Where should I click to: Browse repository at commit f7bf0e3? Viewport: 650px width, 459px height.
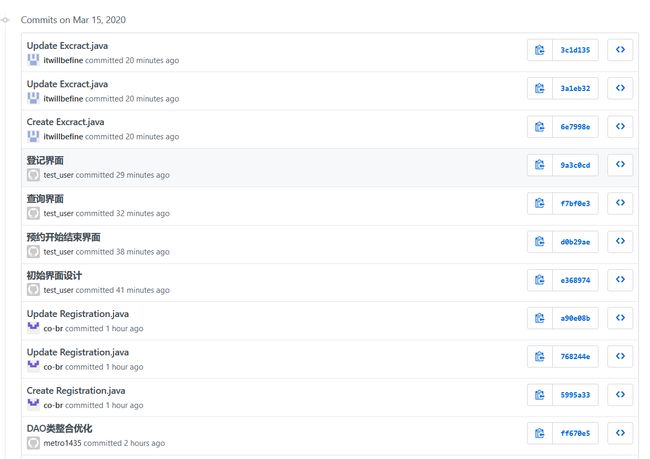coord(620,203)
